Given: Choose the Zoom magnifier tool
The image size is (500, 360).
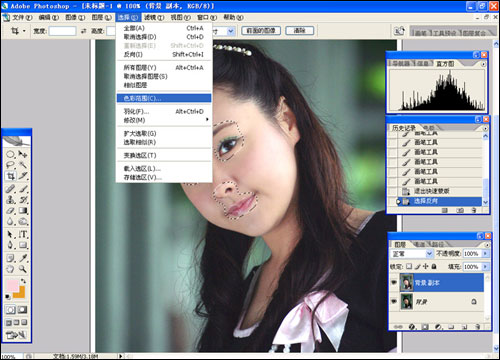Looking at the screenshot, I should click(23, 269).
